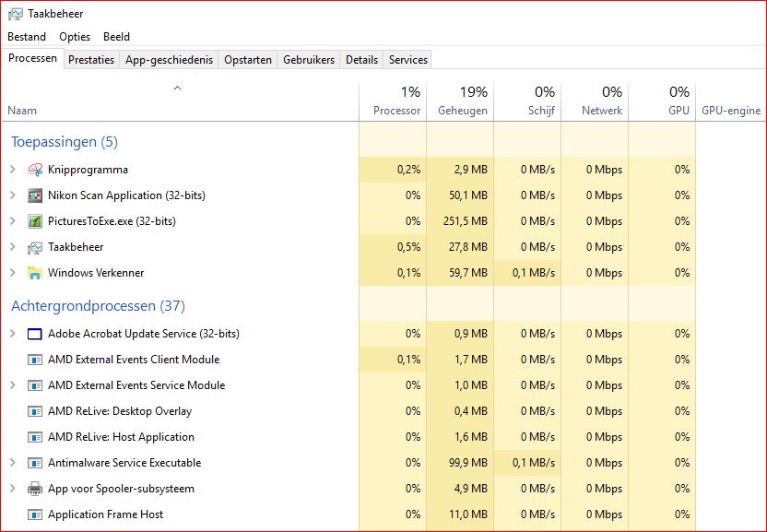Viewport: 767px width, 532px height.
Task: Switch to the Gebruikers tab
Action: click(x=309, y=60)
